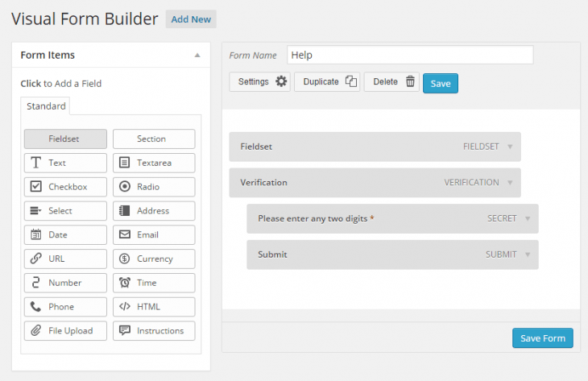The image size is (588, 381).
Task: Expand the Fieldset item arrow
Action: point(510,147)
